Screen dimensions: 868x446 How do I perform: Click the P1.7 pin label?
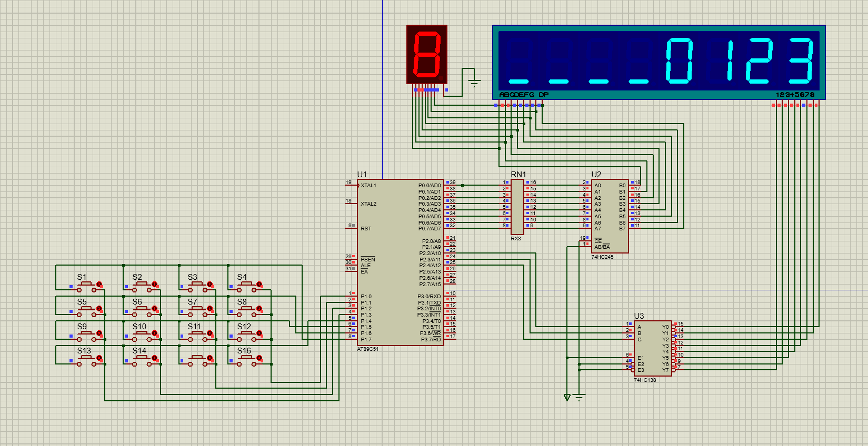click(x=366, y=340)
